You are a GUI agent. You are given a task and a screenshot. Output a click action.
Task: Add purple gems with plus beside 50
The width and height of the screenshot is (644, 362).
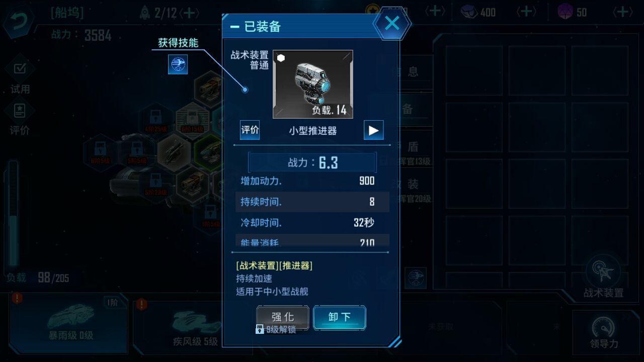[622, 12]
